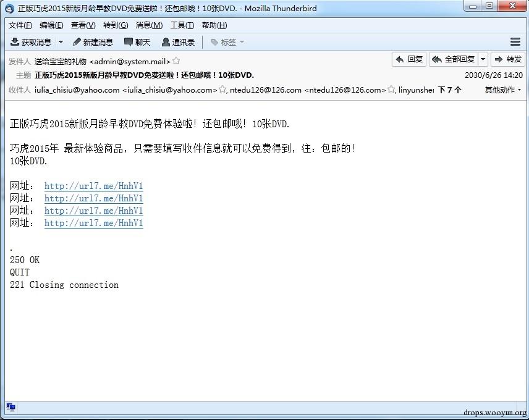This screenshot has width=529, height=420.
Task: Expand Get Messages dropdown arrow
Action: tap(61, 42)
